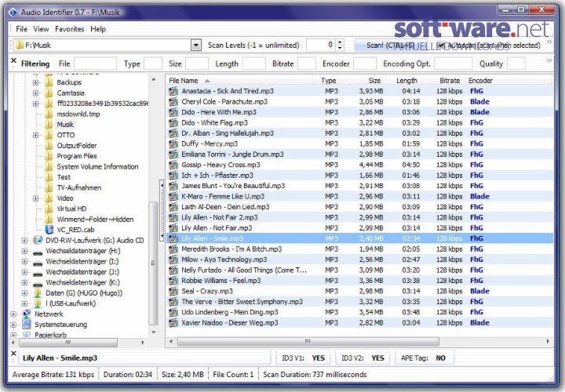This screenshot has height=392, width=565.
Task: Select The Verve - Bitter Sweet Symphony.mp3
Action: click(x=359, y=302)
